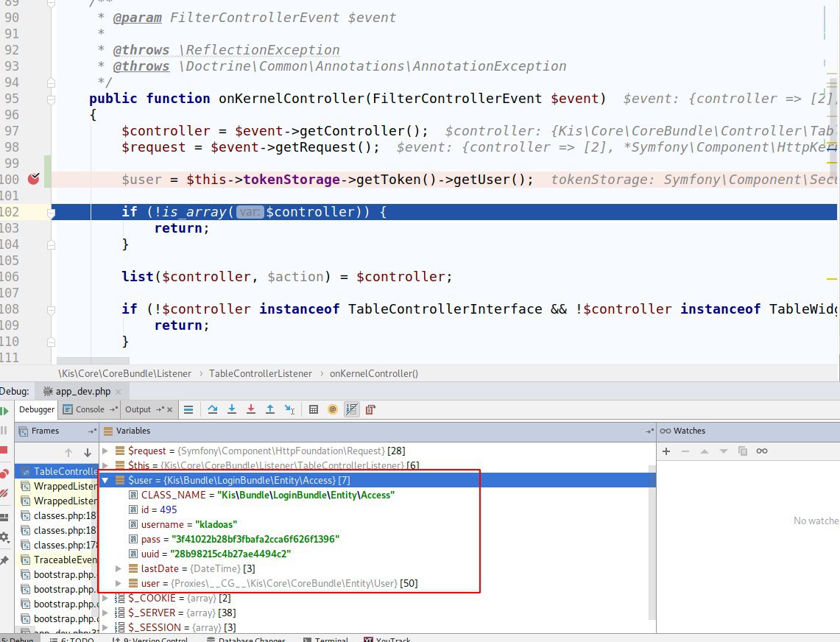The width and height of the screenshot is (840, 642).
Task: Open the 6: TODO tool window
Action: coord(72,639)
